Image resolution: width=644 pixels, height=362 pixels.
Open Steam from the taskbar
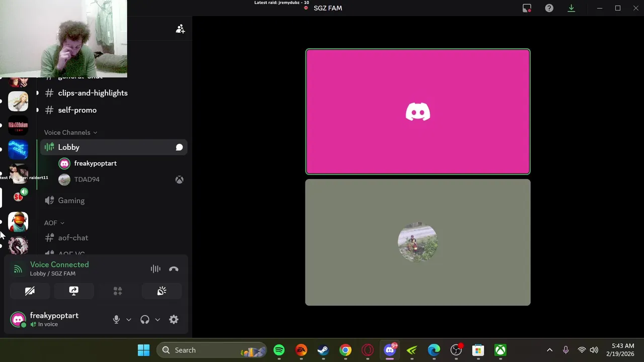point(323,350)
